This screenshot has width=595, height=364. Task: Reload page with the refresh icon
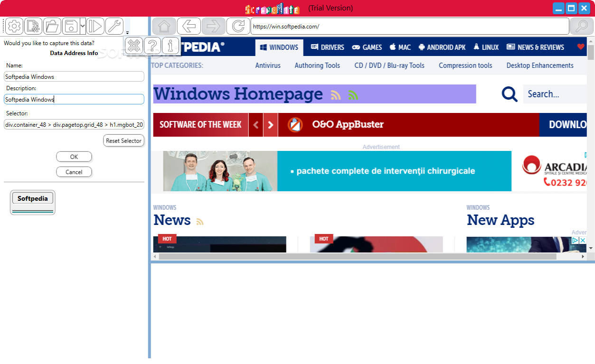(238, 26)
